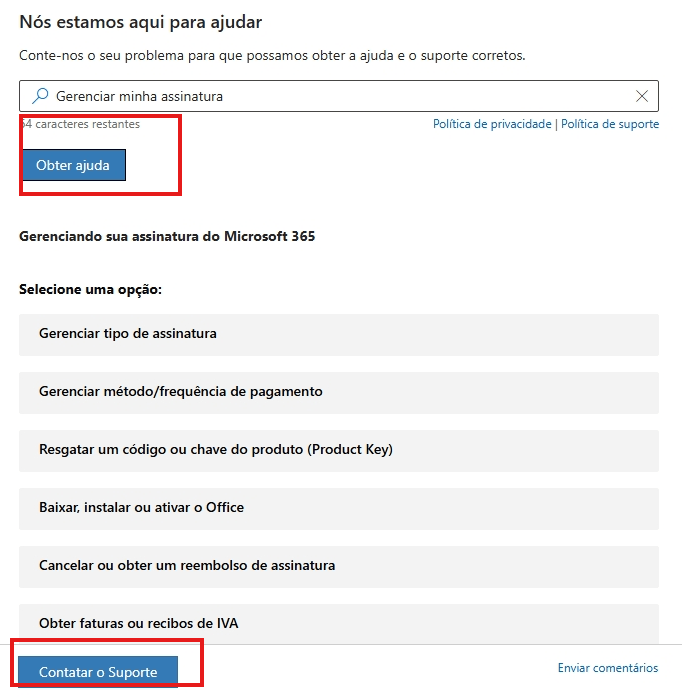Viewport: 682px width, 700px height.
Task: Open the 'Enviar comentários' link
Action: pos(608,668)
